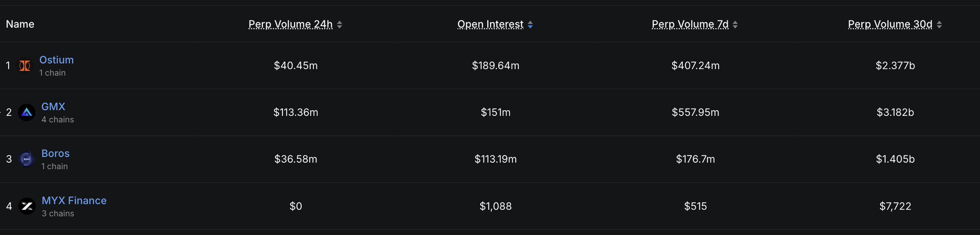Viewport: 980px width, 235px height.
Task: Sort table by Perp Volume 7d header
Action: (690, 24)
